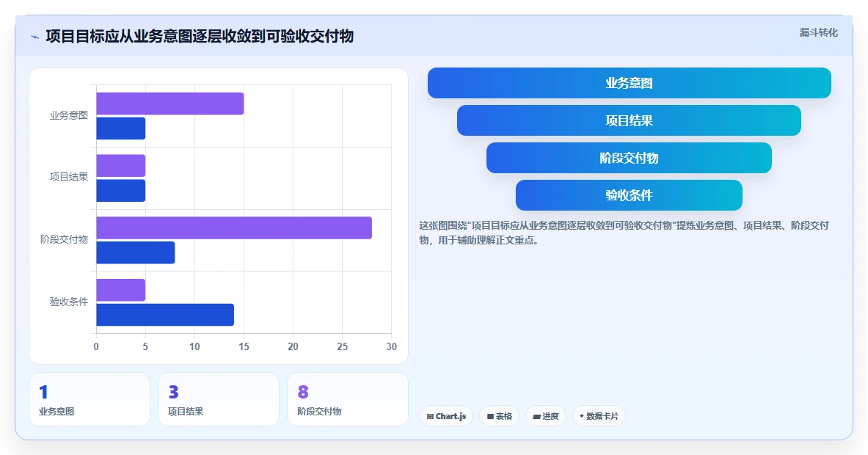Click the sparkle icon in the 数据卡片 chip
Screen dimensions: 868x455
(x=581, y=415)
